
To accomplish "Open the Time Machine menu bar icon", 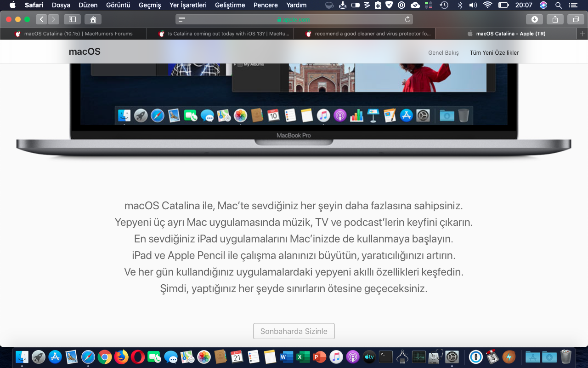I will click(x=444, y=5).
